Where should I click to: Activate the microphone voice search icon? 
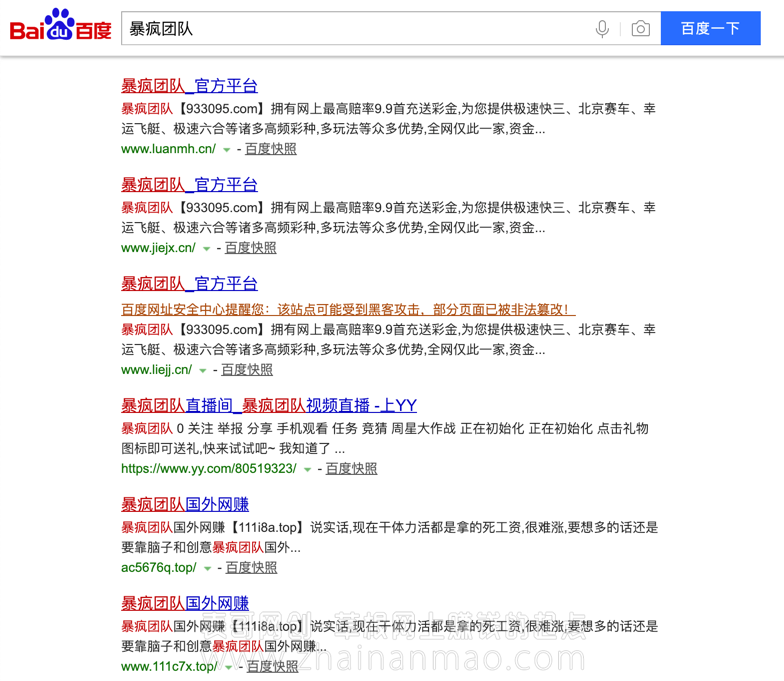click(602, 28)
